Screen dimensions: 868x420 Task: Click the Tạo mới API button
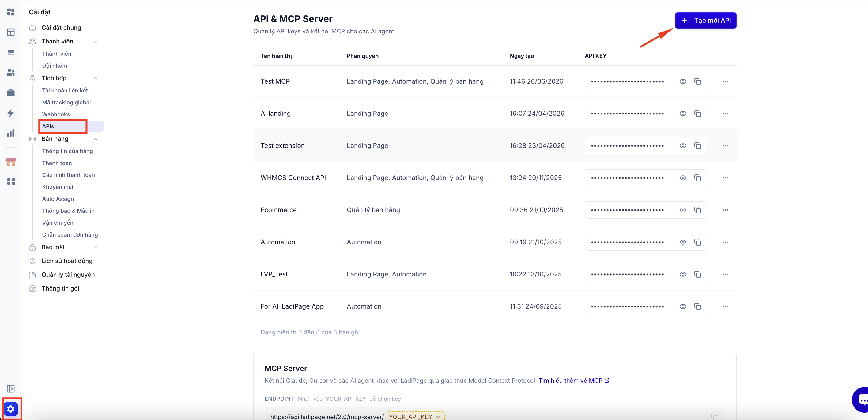tap(706, 21)
